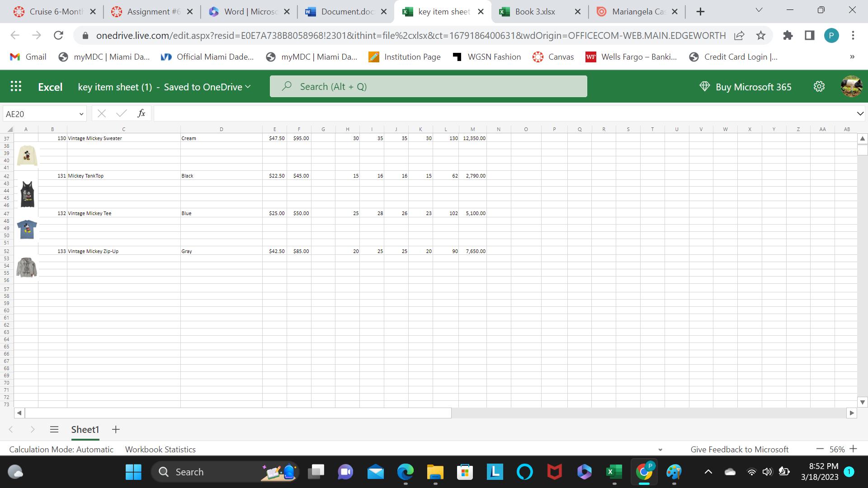Add a new sheet with plus icon
The image size is (868, 488).
click(x=116, y=429)
